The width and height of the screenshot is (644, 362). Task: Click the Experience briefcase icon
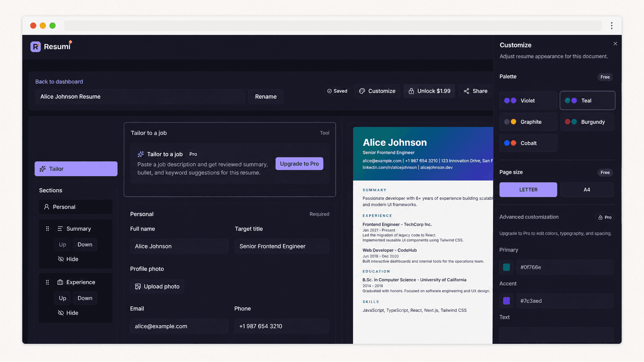tap(60, 282)
